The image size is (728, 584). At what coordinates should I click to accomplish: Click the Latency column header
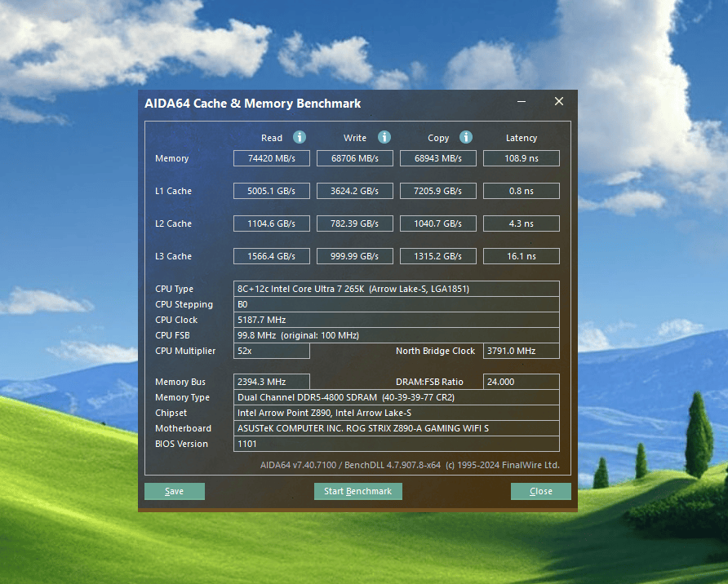point(522,138)
